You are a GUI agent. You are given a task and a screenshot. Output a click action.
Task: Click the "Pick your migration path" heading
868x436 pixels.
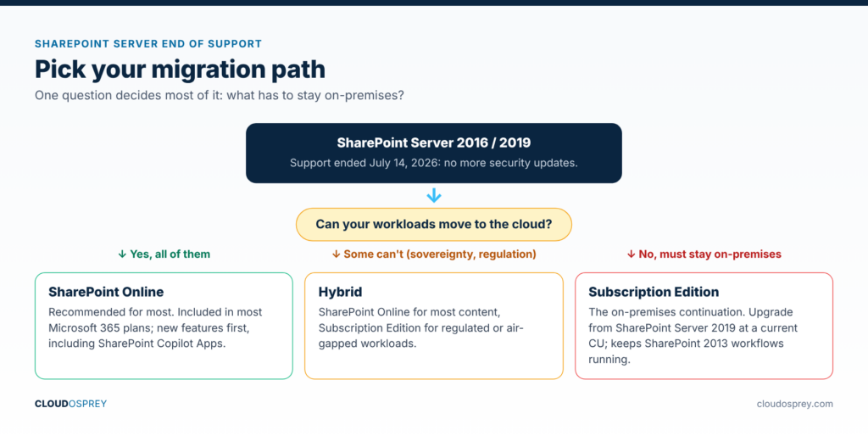180,70
